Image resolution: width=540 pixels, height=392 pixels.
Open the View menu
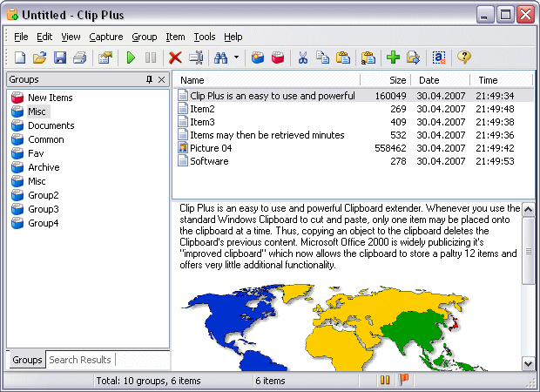pos(71,37)
